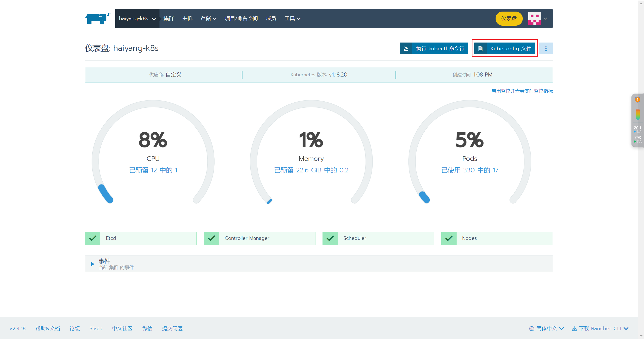Viewport: 644px width, 339px height.
Task: Click the page vertical scrollbar
Action: 641,169
